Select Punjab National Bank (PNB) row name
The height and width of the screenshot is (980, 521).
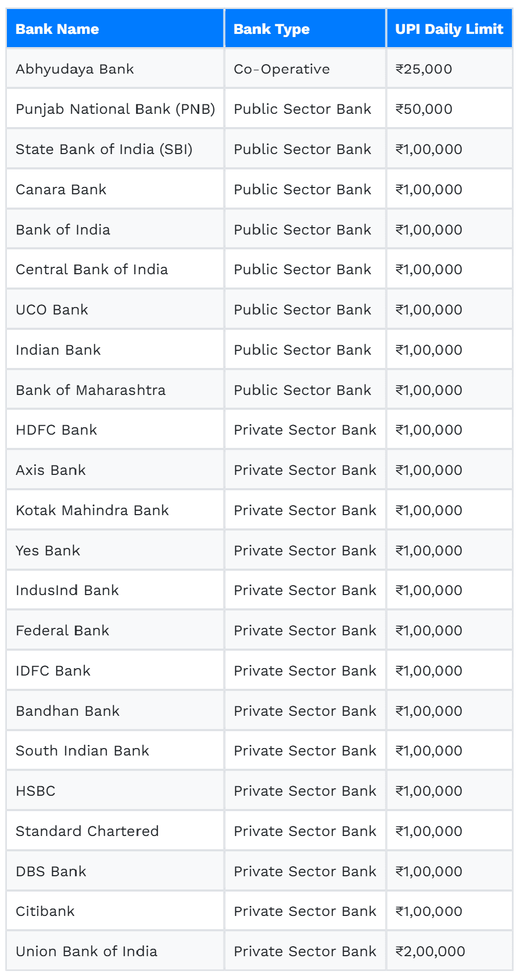pos(115,109)
